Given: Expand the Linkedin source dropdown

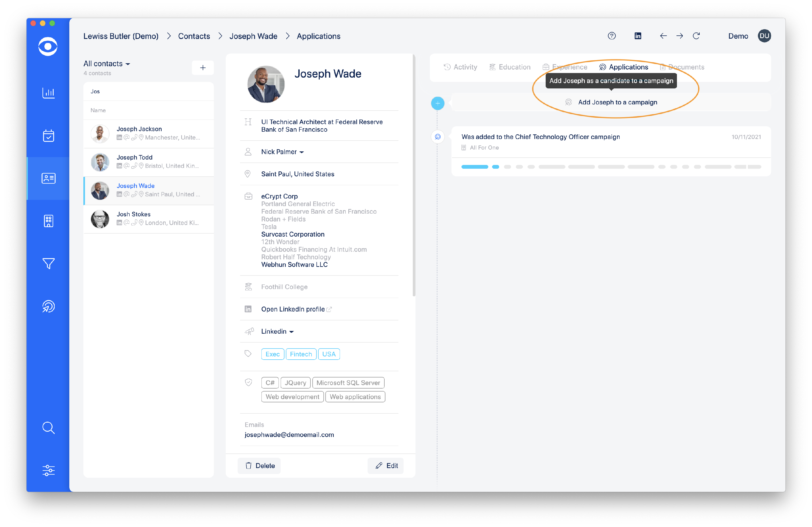Looking at the screenshot, I should [277, 331].
